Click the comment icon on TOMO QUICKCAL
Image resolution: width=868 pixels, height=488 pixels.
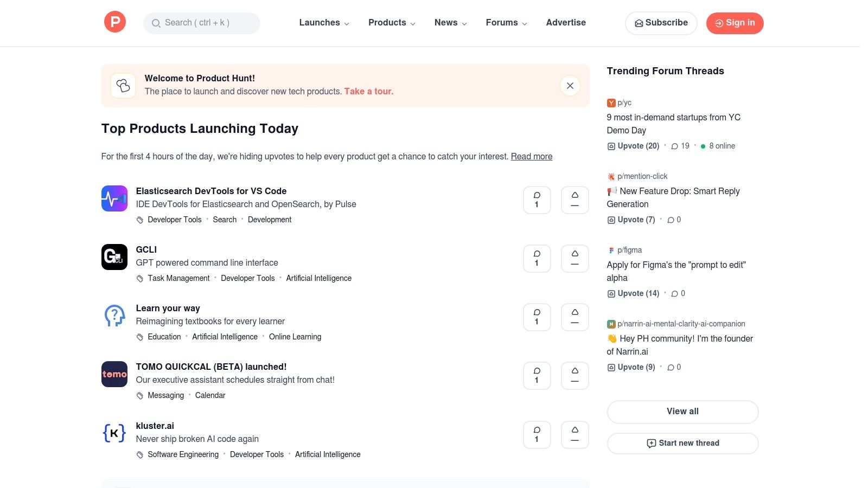pyautogui.click(x=537, y=375)
